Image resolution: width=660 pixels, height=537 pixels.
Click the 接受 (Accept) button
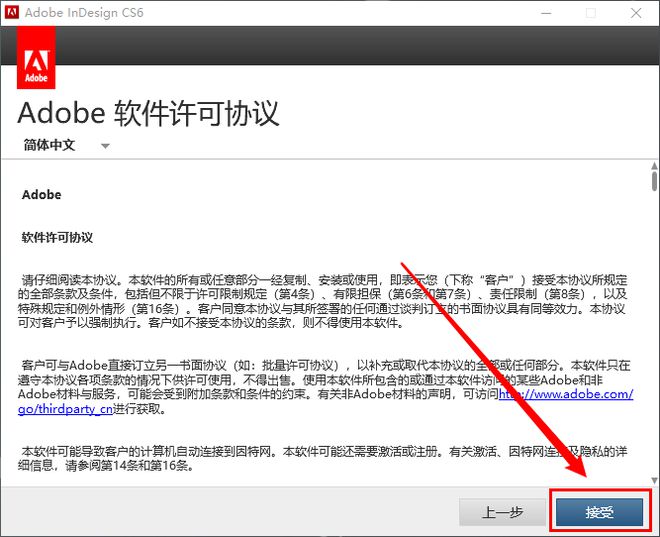pos(599,512)
